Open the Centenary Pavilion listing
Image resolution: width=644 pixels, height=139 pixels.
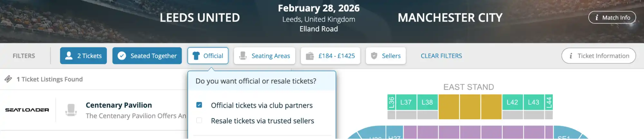point(119,105)
